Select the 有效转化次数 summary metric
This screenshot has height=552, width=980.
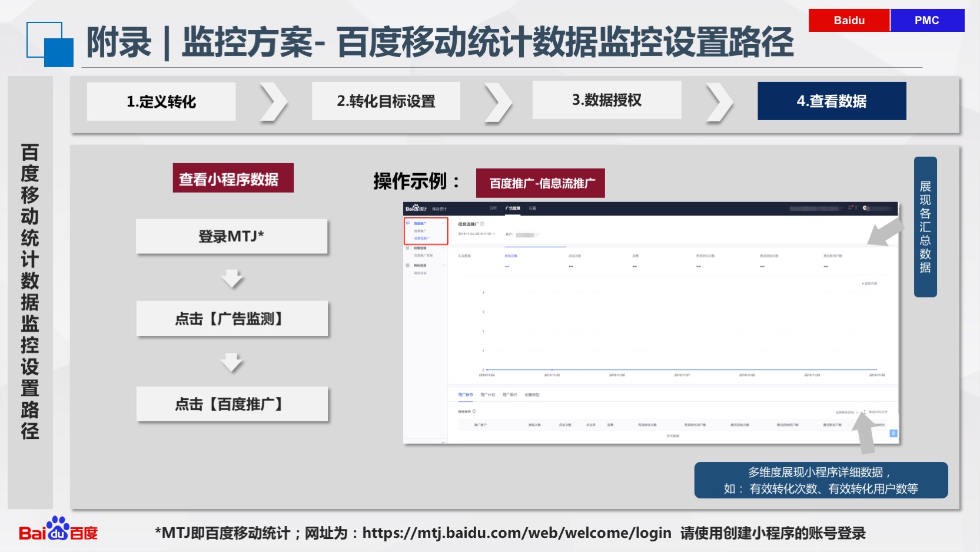click(x=705, y=256)
